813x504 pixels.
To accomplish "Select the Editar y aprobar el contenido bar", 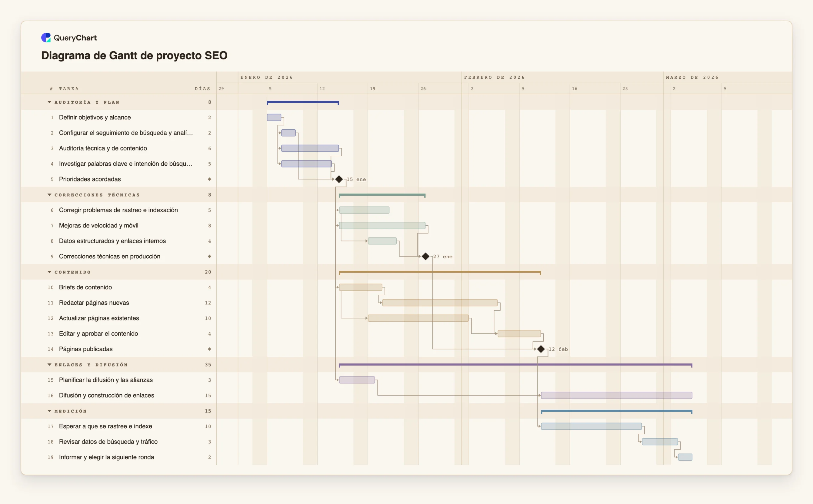I will pyautogui.click(x=519, y=334).
